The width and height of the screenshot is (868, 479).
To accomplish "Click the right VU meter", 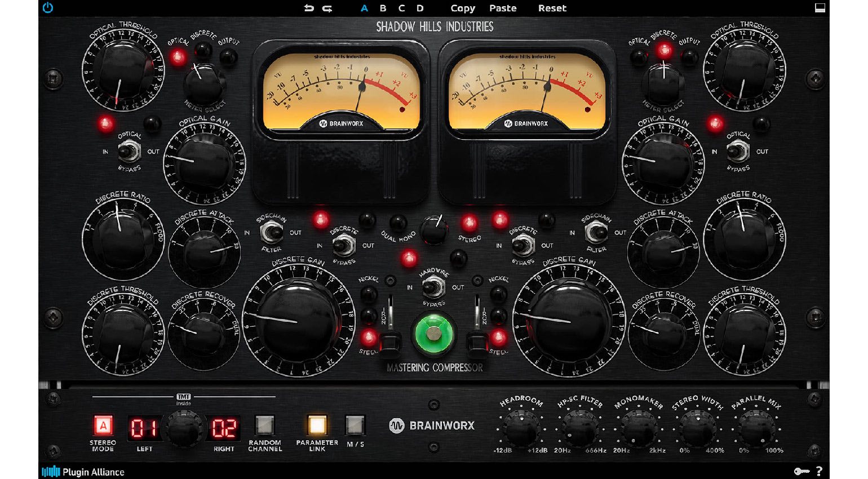I will [x=526, y=91].
